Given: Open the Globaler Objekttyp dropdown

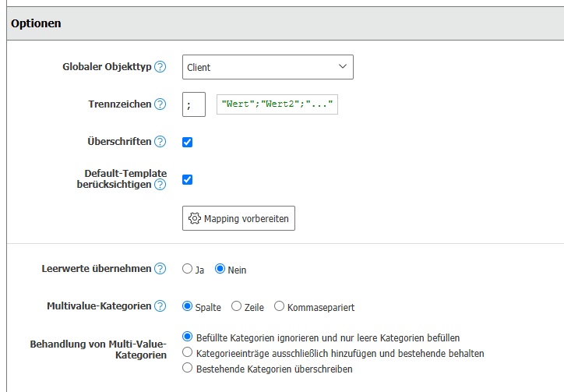Looking at the screenshot, I should (x=267, y=67).
